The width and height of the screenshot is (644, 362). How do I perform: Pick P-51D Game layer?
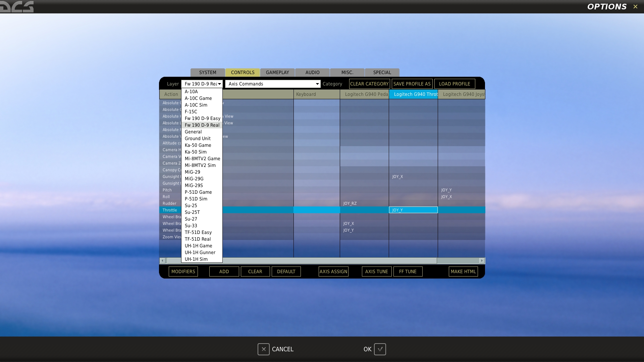pyautogui.click(x=202, y=192)
